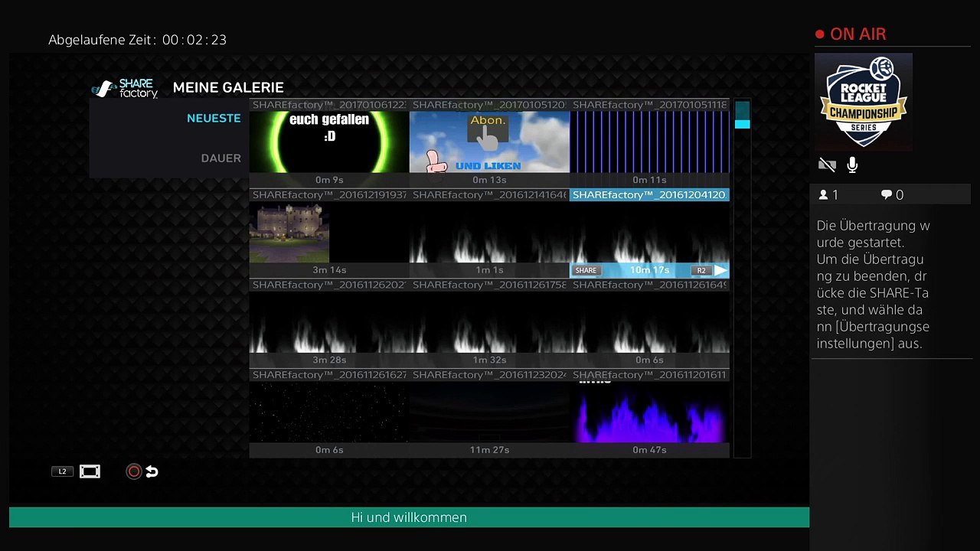Click the SHAREfactory logo icon
980x551 pixels.
click(x=125, y=88)
